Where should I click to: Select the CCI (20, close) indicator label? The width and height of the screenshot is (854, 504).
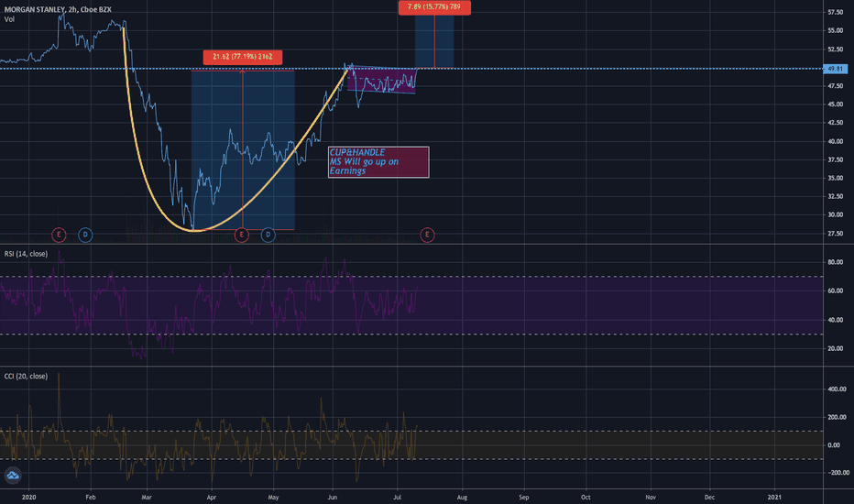coord(26,377)
